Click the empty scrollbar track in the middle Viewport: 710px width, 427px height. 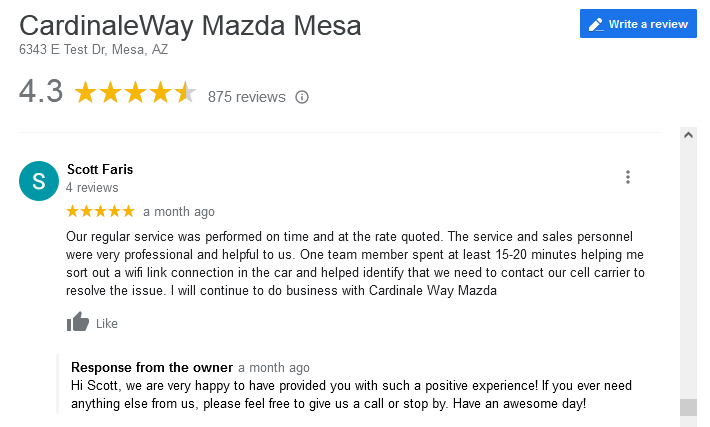click(688, 270)
